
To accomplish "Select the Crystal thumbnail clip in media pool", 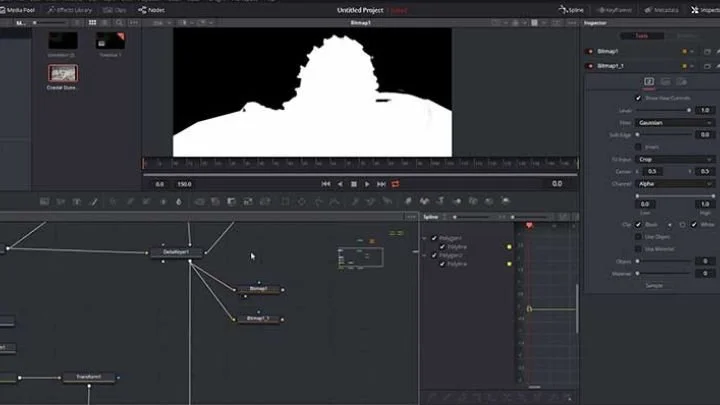I will click(63, 73).
